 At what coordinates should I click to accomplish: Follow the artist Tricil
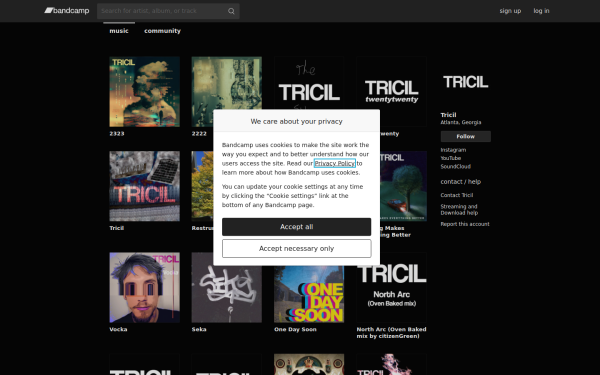(466, 136)
